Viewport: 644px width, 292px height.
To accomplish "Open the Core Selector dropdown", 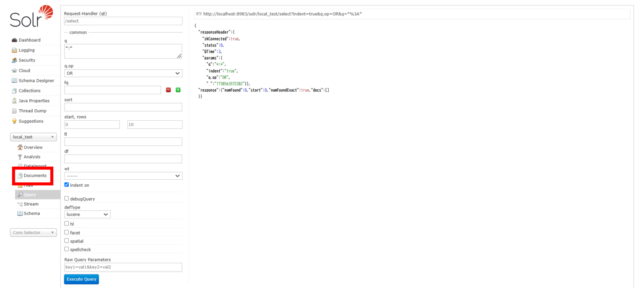I will [x=33, y=233].
